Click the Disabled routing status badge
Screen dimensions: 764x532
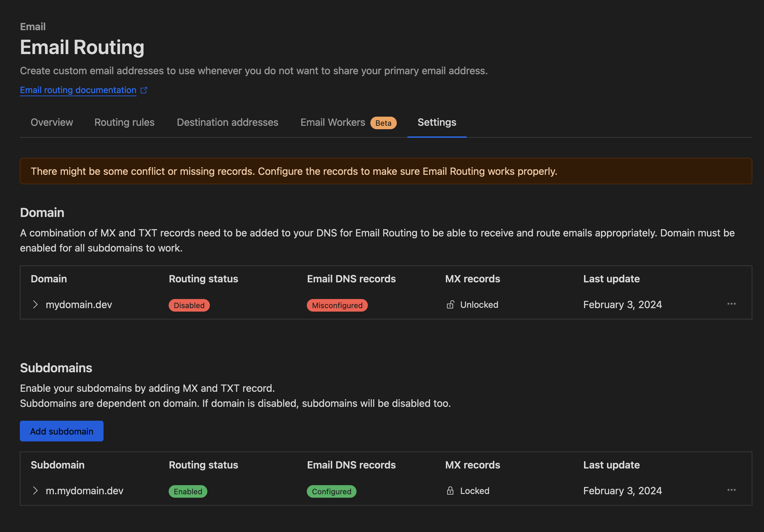point(189,305)
